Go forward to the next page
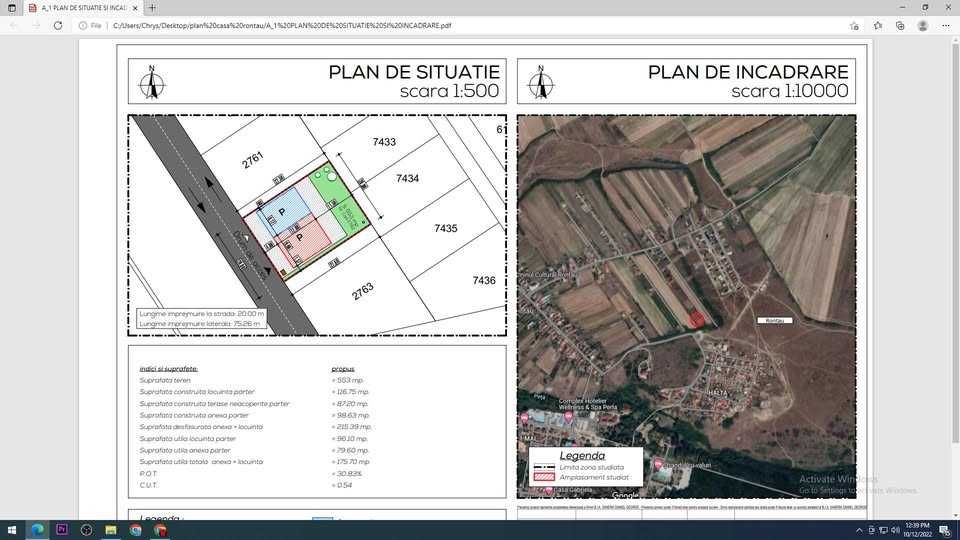Image resolution: width=960 pixels, height=540 pixels. pyautogui.click(x=36, y=26)
